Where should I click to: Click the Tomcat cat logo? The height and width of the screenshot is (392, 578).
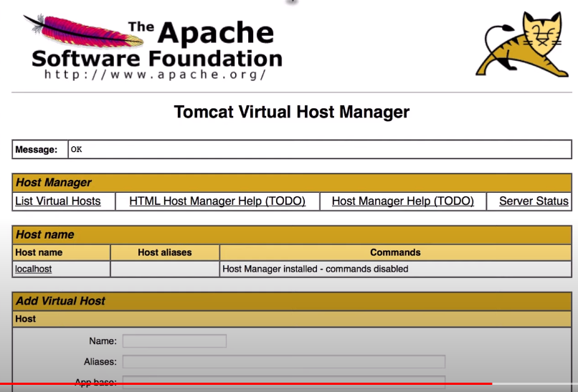[523, 44]
